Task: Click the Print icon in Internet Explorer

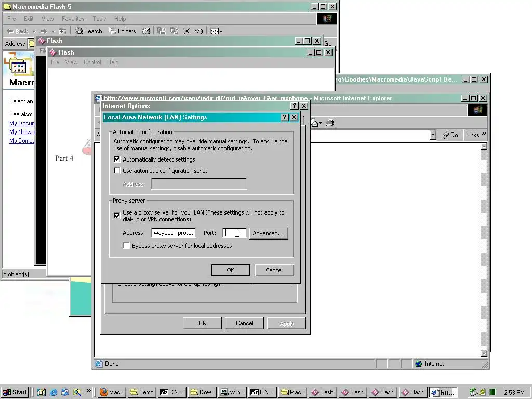Action: tap(330, 123)
